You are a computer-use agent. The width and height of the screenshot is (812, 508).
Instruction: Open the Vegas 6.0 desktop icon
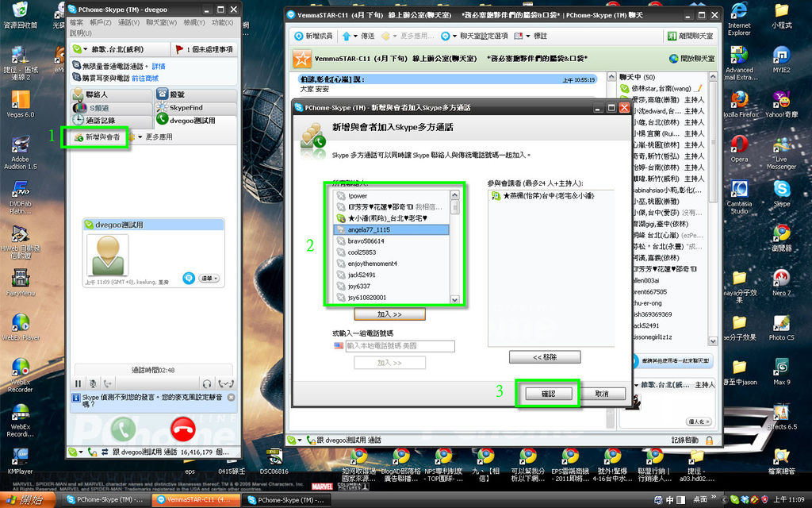(21, 104)
